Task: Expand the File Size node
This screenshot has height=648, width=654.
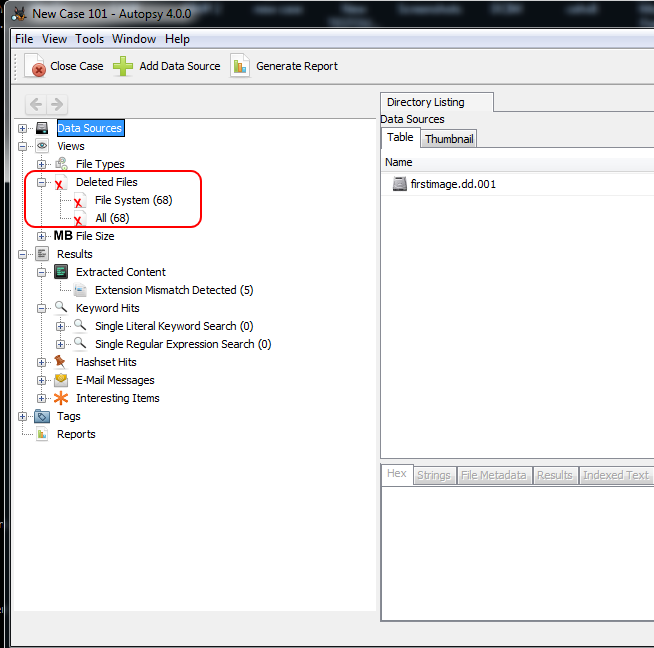Action: [x=41, y=236]
